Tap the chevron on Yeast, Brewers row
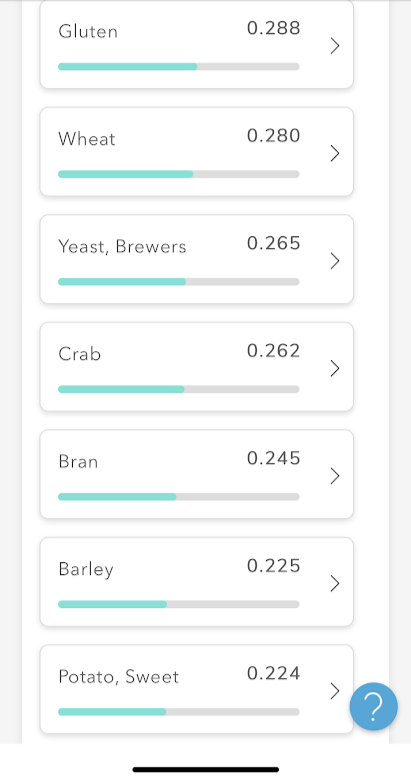 point(335,261)
